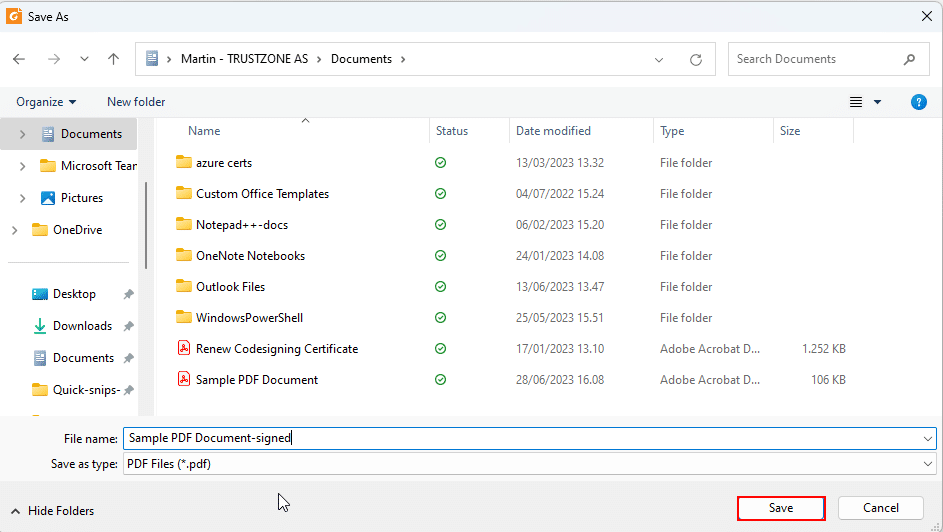This screenshot has width=943, height=532.
Task: Click Save button
Action: (x=781, y=508)
